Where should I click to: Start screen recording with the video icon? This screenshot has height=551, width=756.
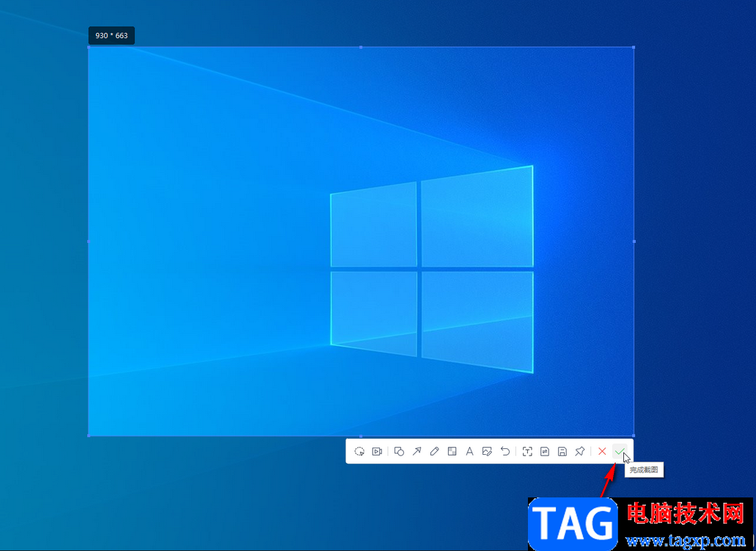click(377, 452)
